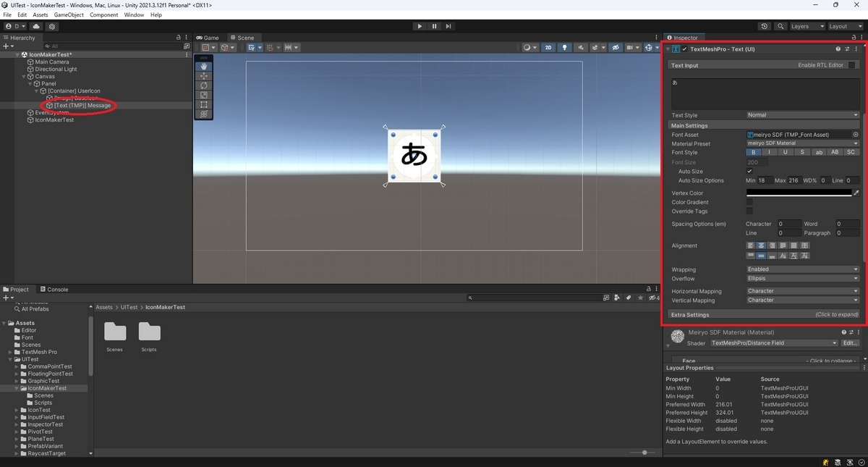This screenshot has height=467, width=868.
Task: Select the Transform tool in Scene overlay
Action: click(x=204, y=114)
